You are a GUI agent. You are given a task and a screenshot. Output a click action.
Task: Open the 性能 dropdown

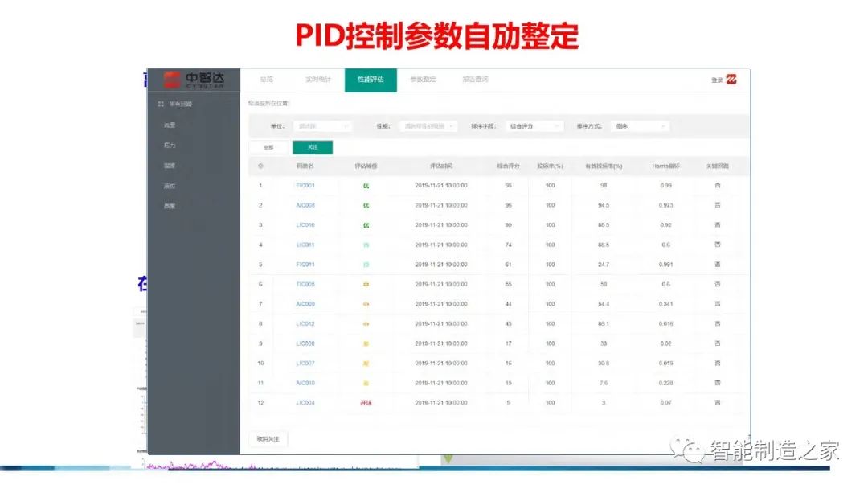point(428,126)
